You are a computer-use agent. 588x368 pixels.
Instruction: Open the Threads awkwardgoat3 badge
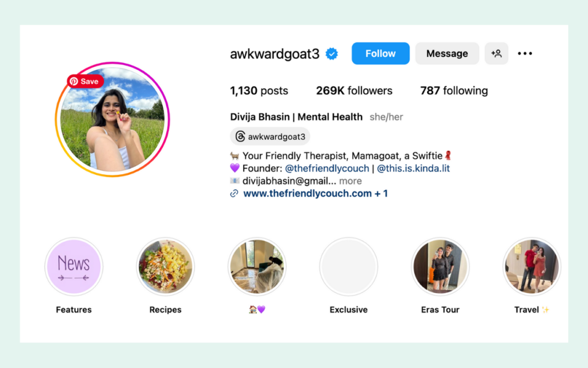point(270,137)
